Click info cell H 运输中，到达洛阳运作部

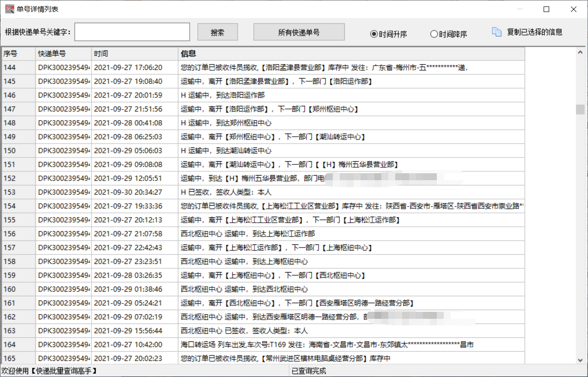(352, 95)
